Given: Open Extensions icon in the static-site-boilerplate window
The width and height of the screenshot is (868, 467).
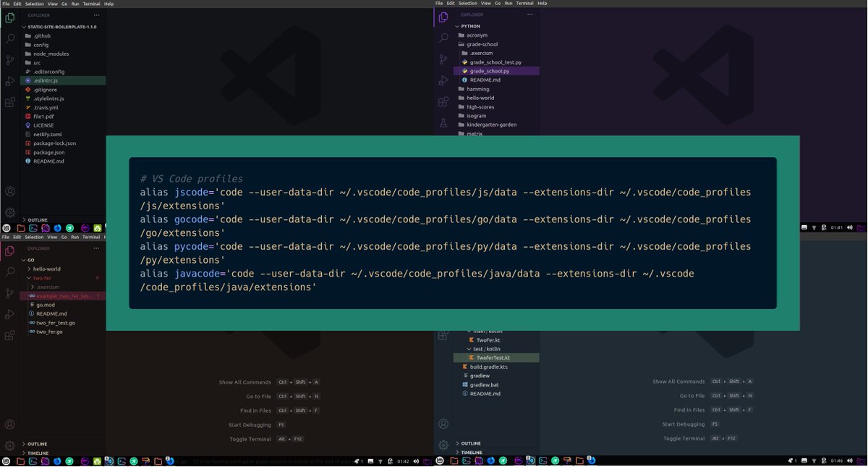Looking at the screenshot, I should point(10,102).
